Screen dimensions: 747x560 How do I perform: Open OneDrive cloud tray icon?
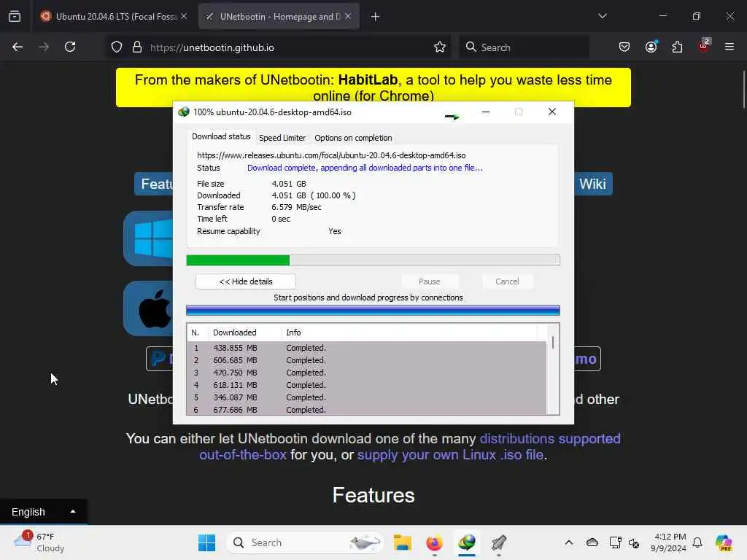pos(592,542)
